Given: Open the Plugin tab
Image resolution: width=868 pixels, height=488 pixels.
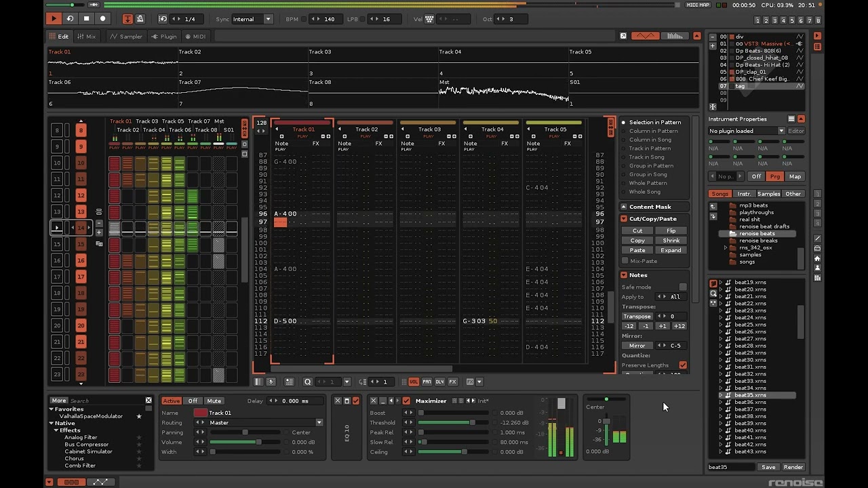Looking at the screenshot, I should tap(164, 37).
